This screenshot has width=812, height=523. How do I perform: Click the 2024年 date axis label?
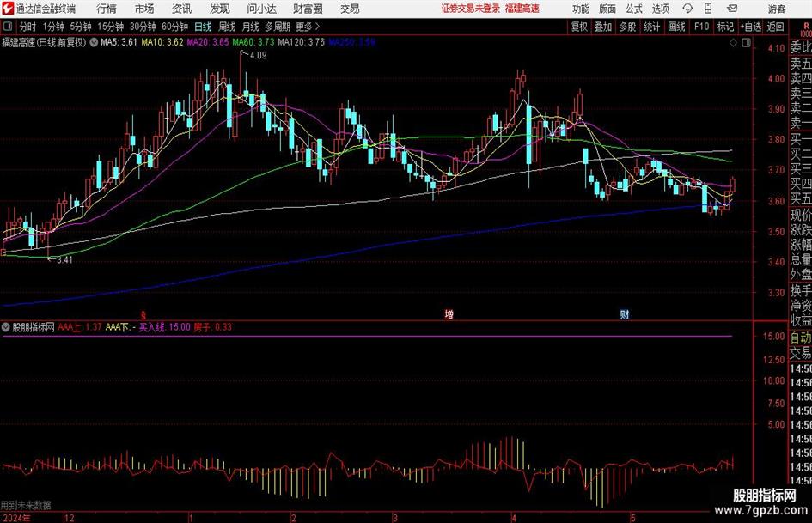(x=16, y=518)
